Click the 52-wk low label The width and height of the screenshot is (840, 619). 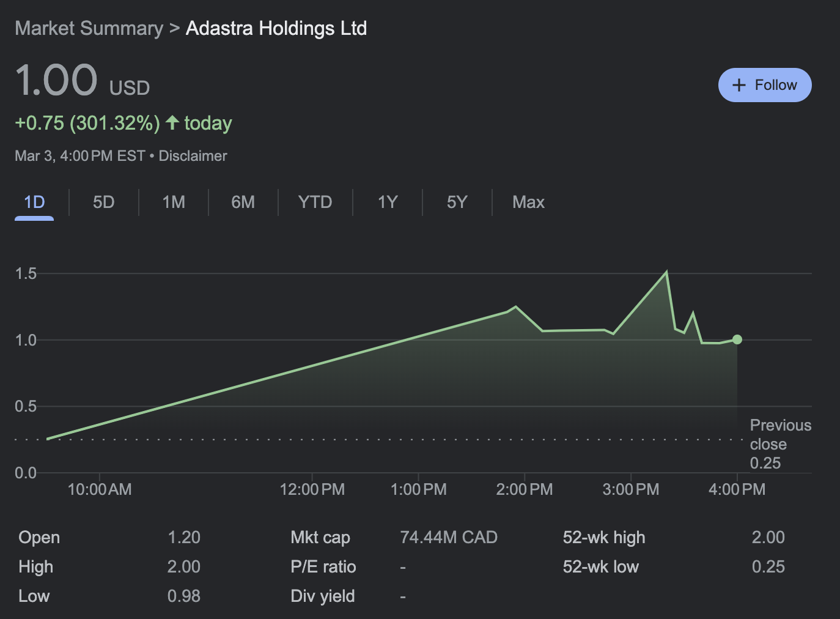pos(601,567)
